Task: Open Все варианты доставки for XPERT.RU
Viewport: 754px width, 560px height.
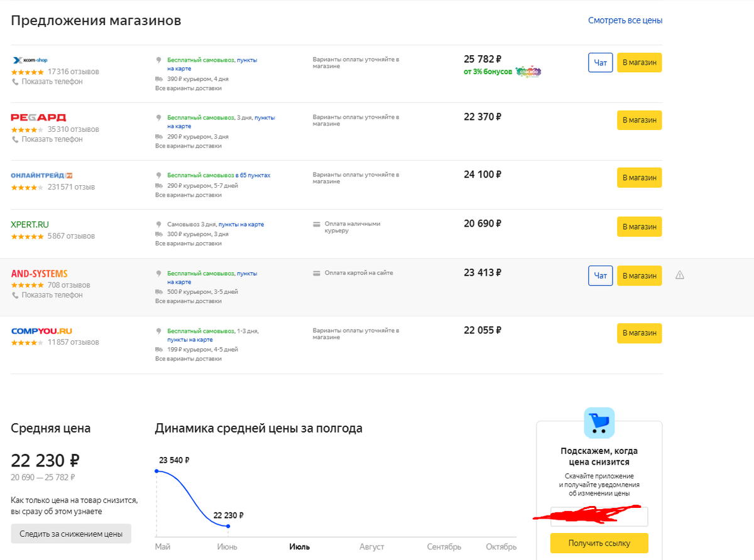Action: (188, 244)
